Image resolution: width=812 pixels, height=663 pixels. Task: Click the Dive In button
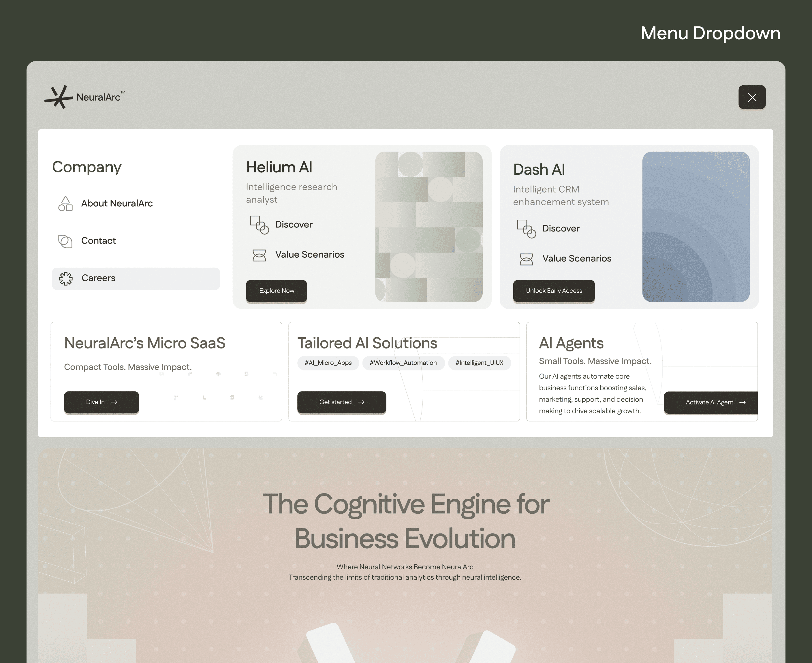click(101, 402)
